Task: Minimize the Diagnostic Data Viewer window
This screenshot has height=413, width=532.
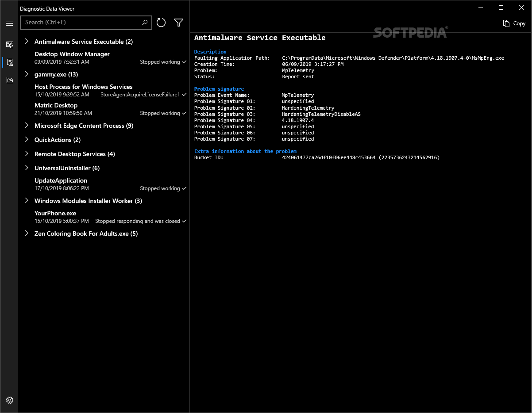Action: coord(481,8)
